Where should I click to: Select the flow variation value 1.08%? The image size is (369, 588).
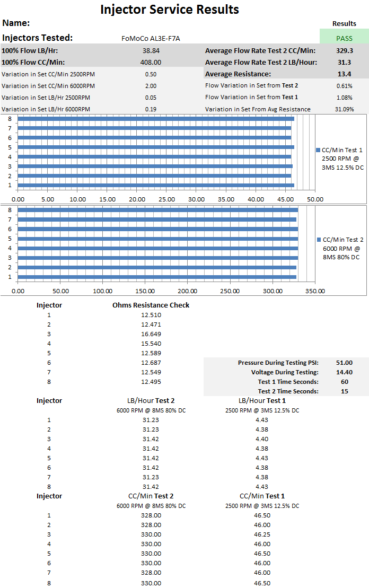click(x=344, y=98)
